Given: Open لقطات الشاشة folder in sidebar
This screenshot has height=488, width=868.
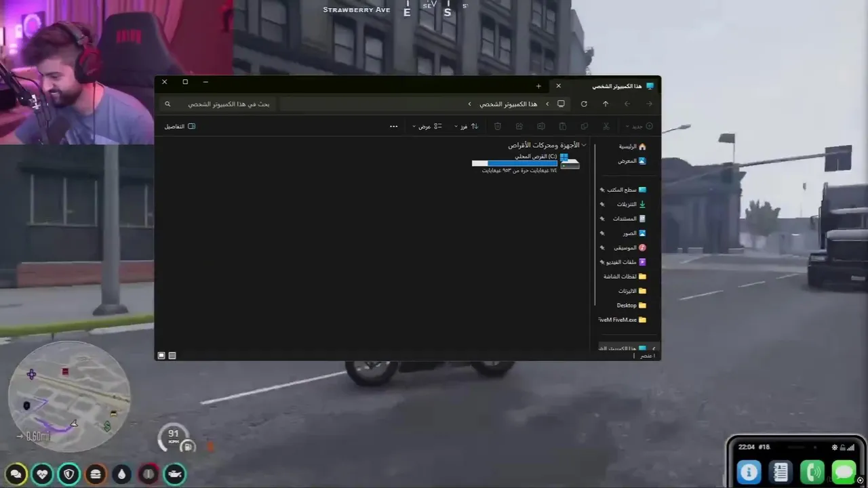Looking at the screenshot, I should coord(625,277).
